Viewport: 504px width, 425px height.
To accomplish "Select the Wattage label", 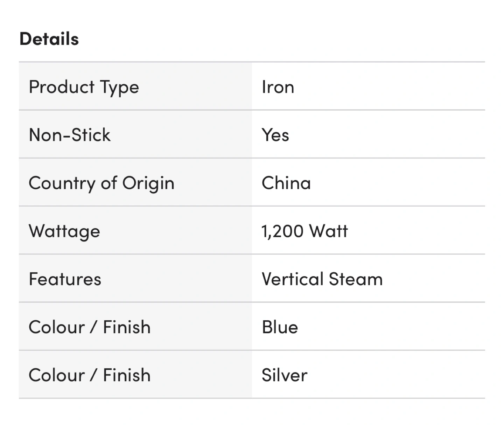I will click(64, 231).
